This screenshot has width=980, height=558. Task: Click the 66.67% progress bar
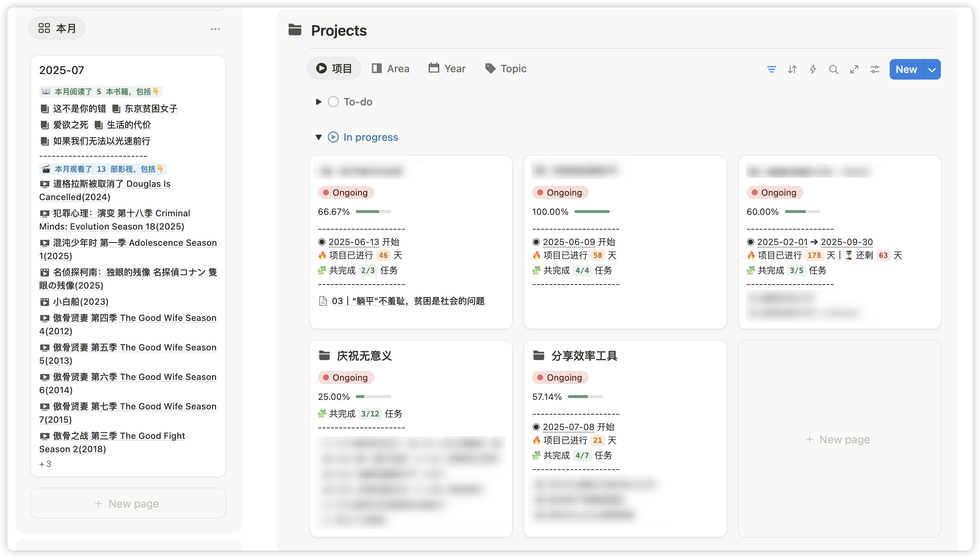[373, 212]
